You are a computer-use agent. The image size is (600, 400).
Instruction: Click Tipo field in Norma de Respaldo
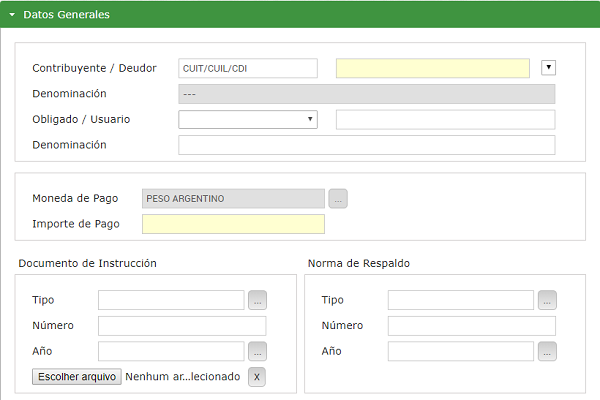tap(460, 300)
